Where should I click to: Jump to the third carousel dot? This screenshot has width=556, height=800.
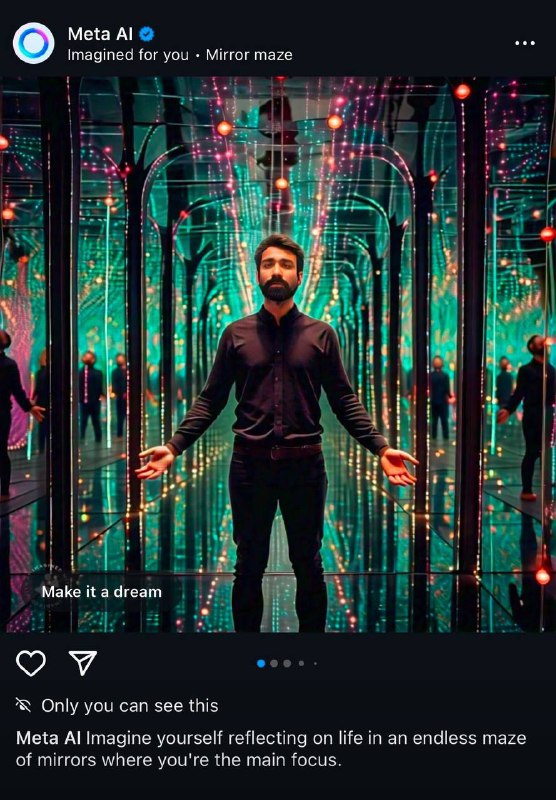point(287,663)
